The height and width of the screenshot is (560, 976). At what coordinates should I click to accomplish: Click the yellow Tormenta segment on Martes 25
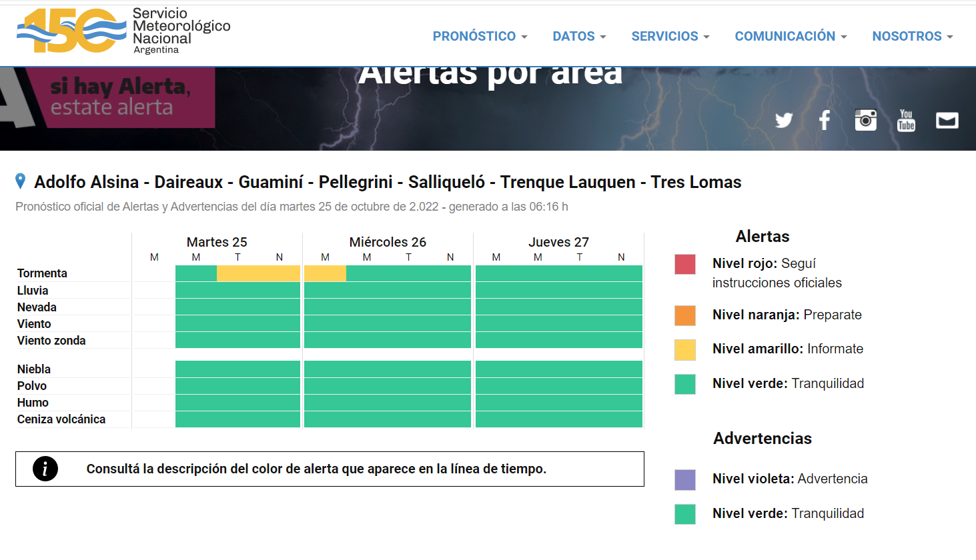click(x=258, y=273)
